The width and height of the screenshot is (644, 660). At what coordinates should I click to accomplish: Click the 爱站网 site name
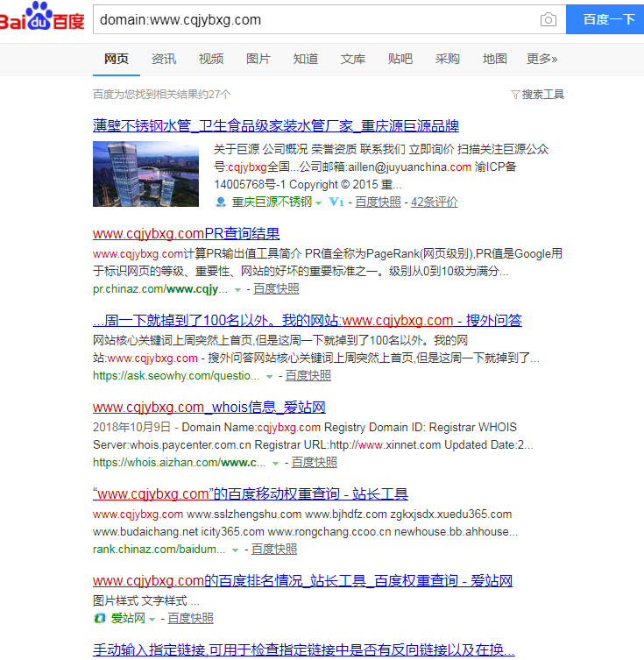[x=128, y=618]
